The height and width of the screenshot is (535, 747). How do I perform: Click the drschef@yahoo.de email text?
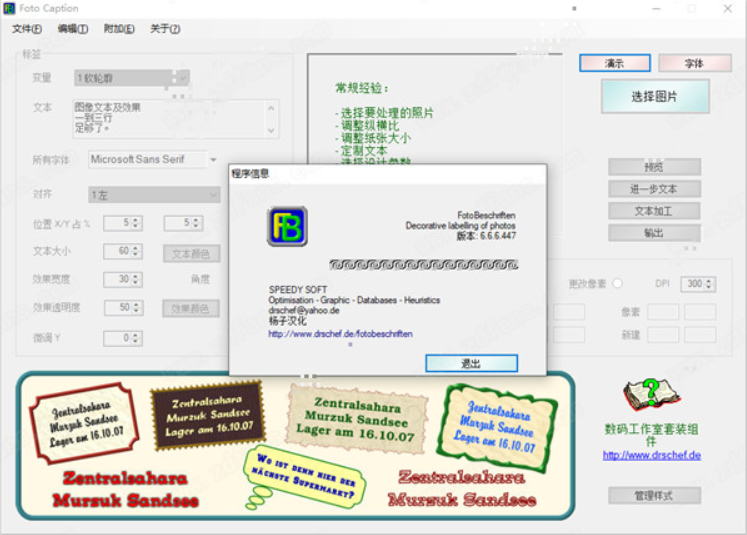coord(304,310)
